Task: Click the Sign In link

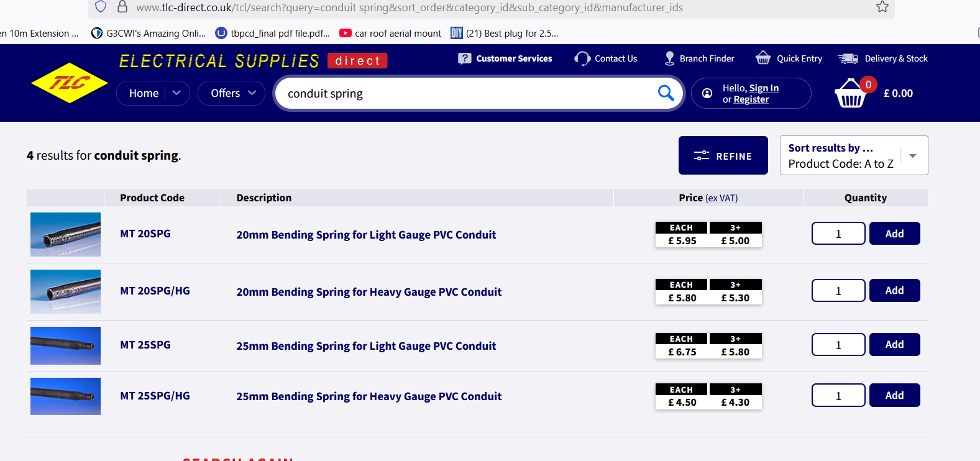Action: pyautogui.click(x=764, y=88)
